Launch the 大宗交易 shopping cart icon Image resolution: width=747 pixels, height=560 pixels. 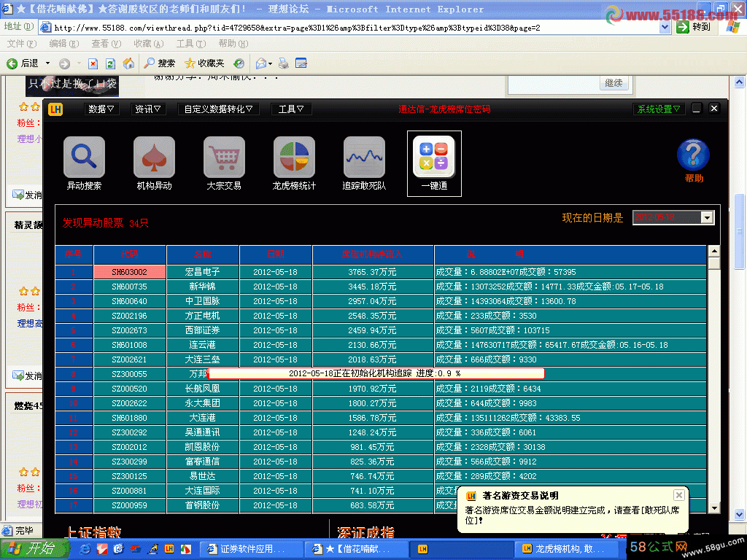tap(224, 157)
